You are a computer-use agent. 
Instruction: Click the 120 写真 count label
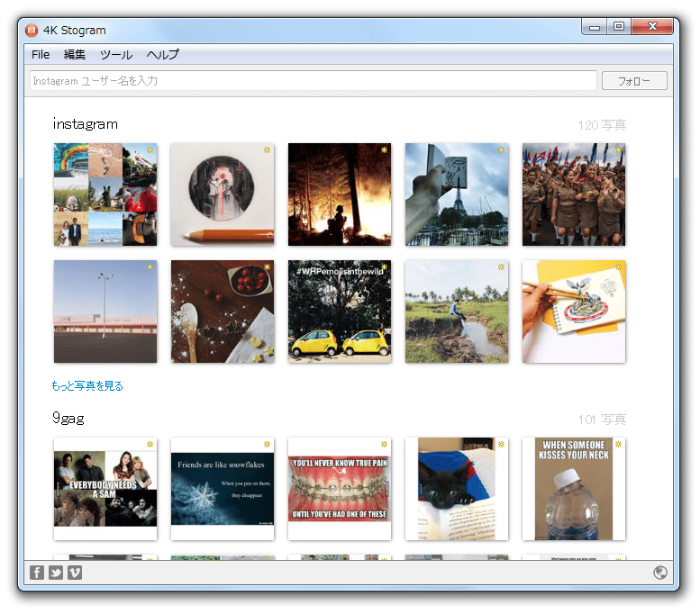coord(602,125)
